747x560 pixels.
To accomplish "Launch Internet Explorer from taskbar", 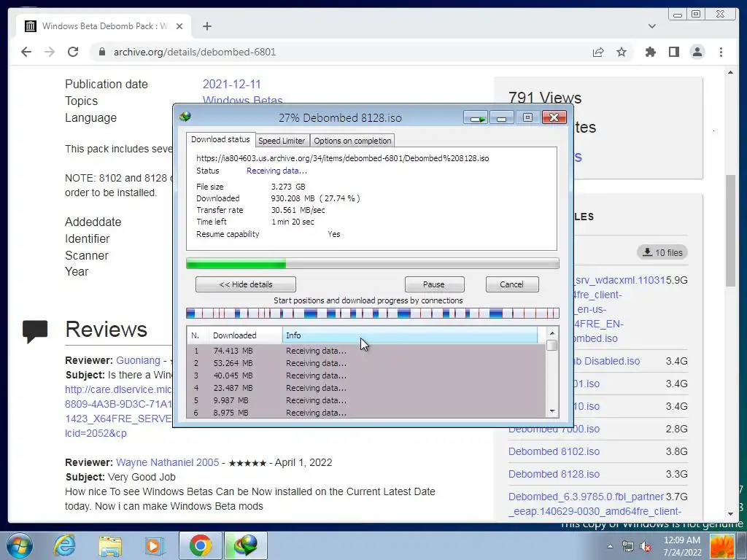I will point(64,545).
